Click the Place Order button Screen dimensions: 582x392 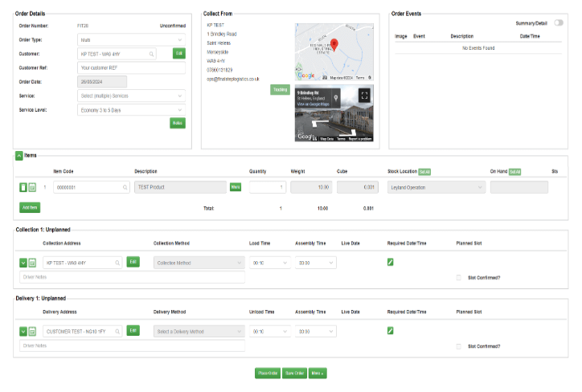(x=268, y=373)
